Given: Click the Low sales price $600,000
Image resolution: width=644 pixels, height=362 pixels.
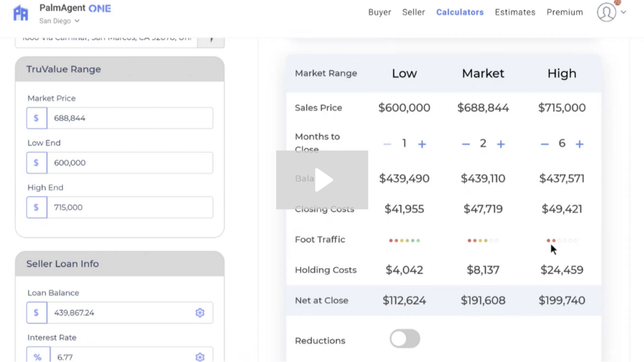Looking at the screenshot, I should [405, 108].
